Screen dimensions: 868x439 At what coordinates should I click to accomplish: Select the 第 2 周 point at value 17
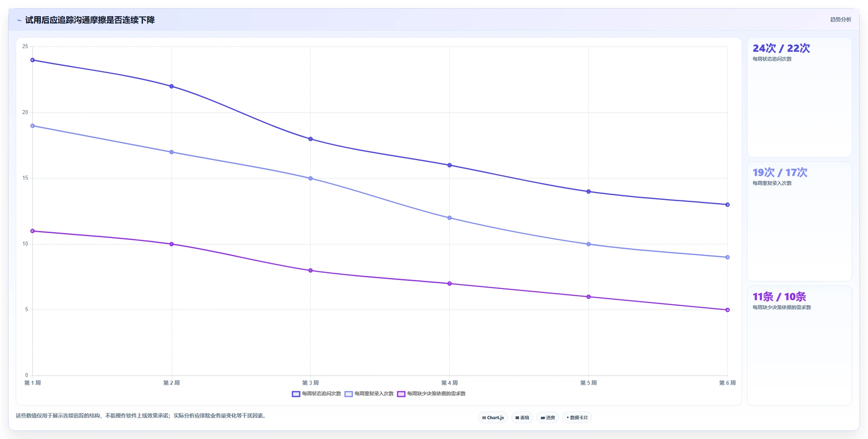(171, 152)
